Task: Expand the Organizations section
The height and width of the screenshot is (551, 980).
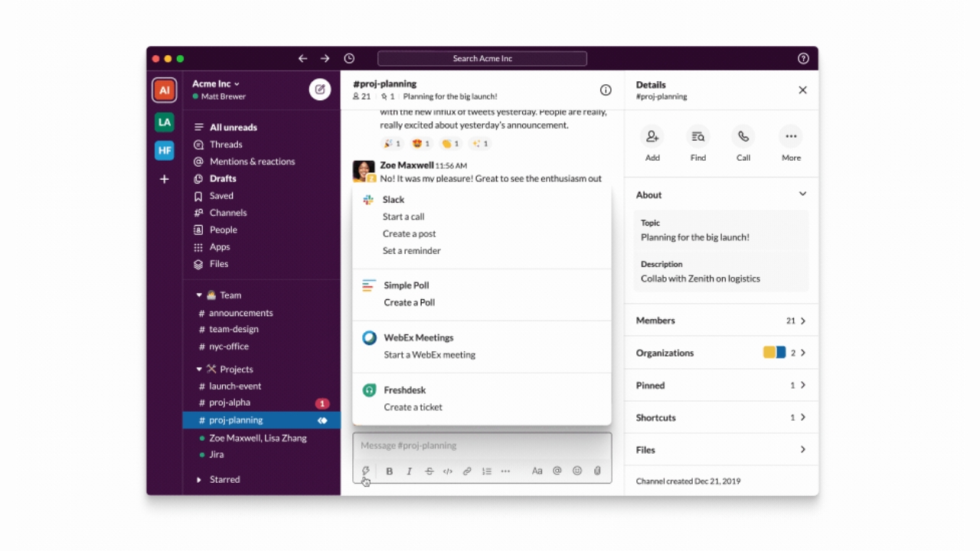Action: coord(721,353)
